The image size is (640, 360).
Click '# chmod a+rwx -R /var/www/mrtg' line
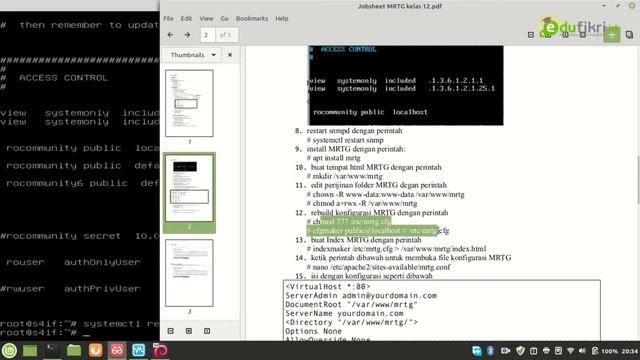point(362,203)
